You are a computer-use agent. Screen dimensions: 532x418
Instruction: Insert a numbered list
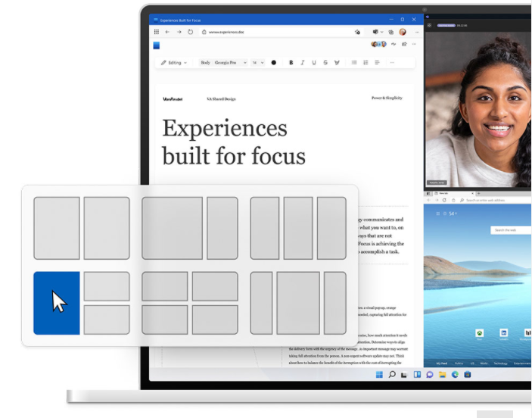[366, 63]
